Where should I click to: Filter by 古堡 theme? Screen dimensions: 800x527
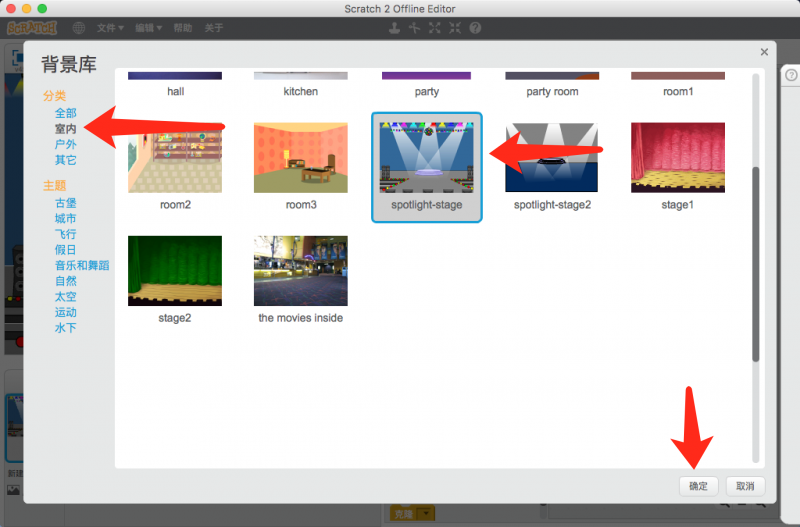tap(66, 203)
